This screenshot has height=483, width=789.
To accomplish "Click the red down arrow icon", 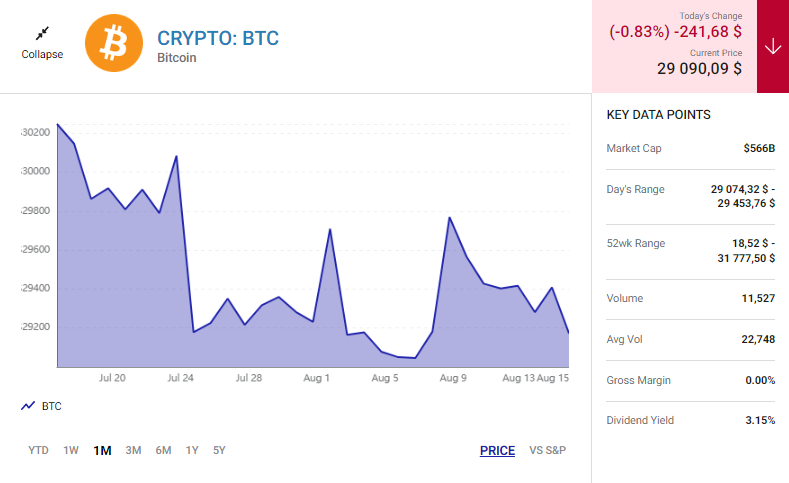I will click(772, 47).
